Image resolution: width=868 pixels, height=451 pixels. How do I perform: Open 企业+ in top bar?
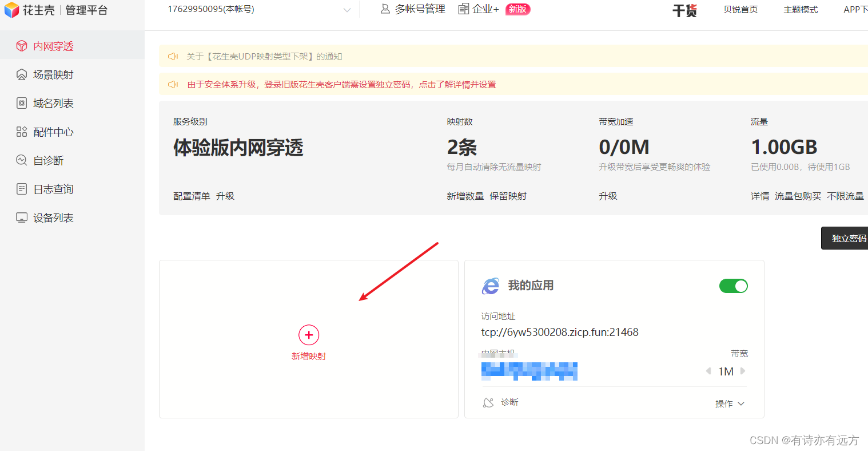coord(479,9)
